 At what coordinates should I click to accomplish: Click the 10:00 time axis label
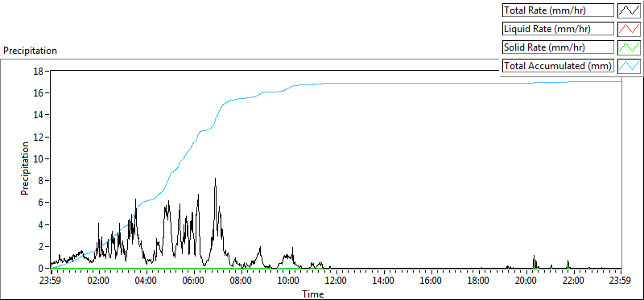point(289,282)
